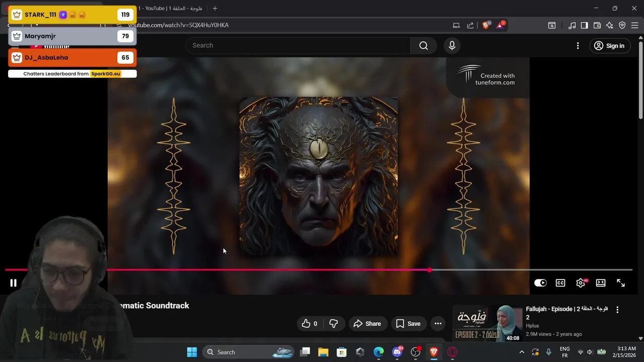Switch player to theater mode
Screen dimensions: 644x362
tap(601, 283)
